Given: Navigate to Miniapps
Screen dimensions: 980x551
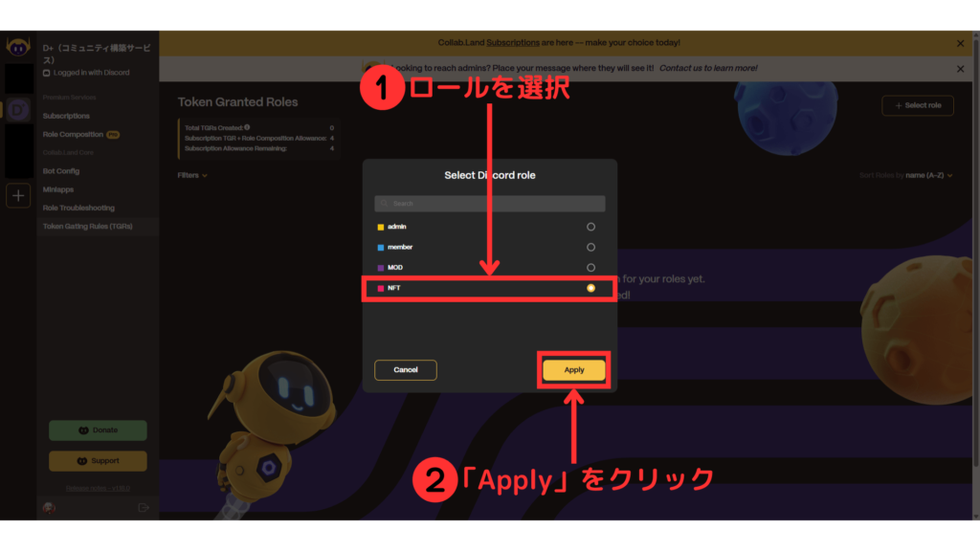Looking at the screenshot, I should 58,189.
